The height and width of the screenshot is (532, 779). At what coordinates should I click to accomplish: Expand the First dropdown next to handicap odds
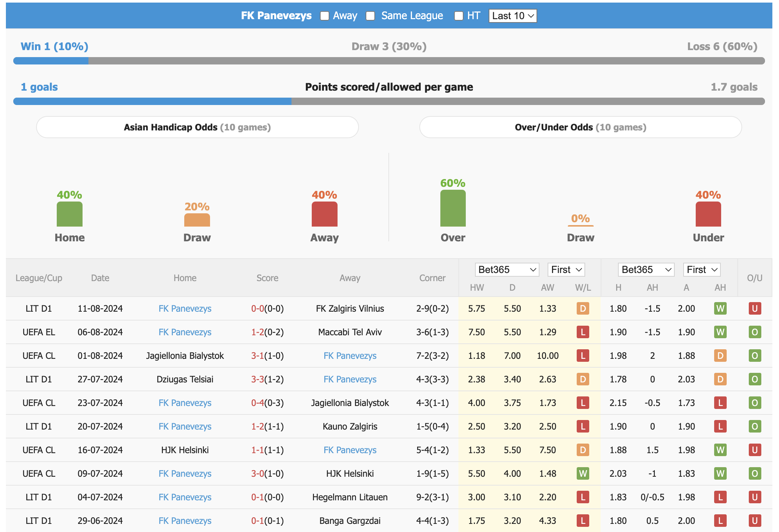[x=702, y=270]
